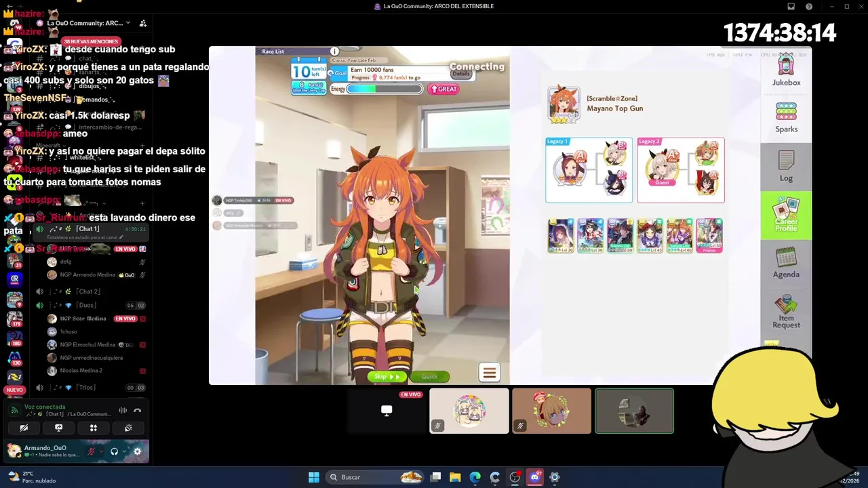868x488 pixels.
Task: Open the Jukebox menu in the game
Action: tap(786, 70)
